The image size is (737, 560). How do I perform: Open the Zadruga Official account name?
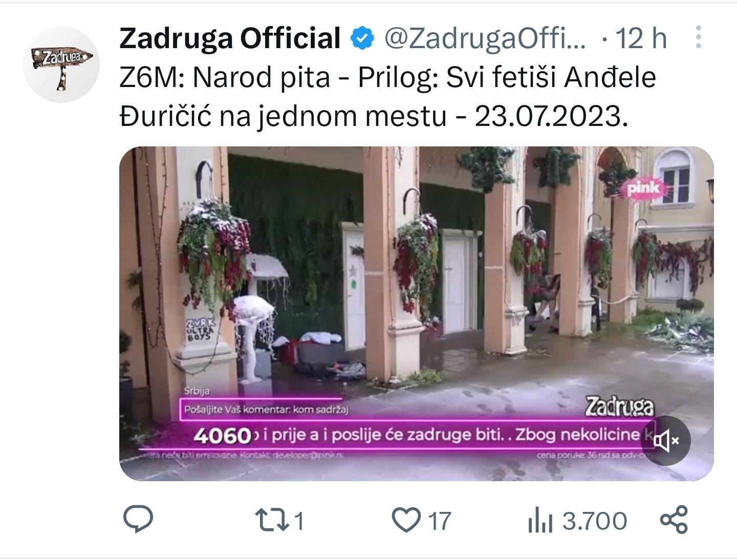pos(230,38)
